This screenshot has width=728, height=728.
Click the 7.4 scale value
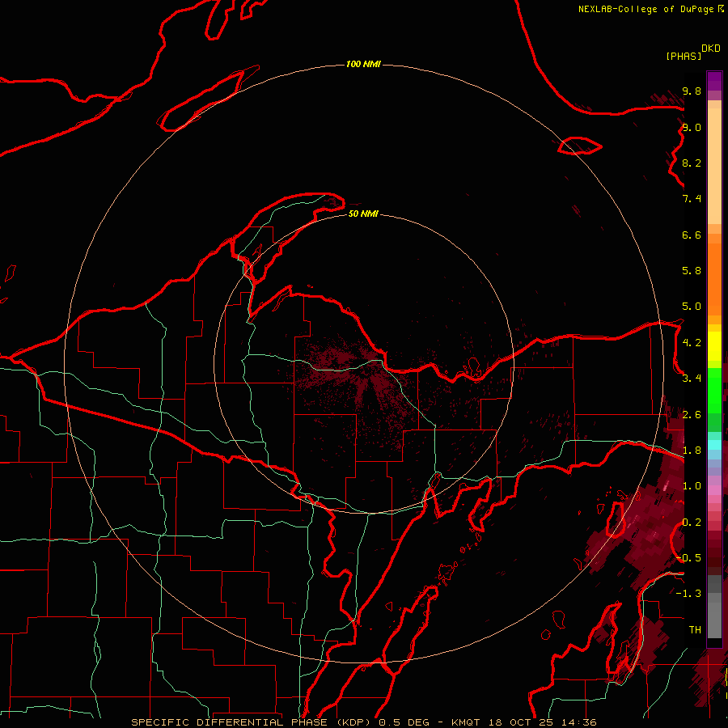coord(692,199)
